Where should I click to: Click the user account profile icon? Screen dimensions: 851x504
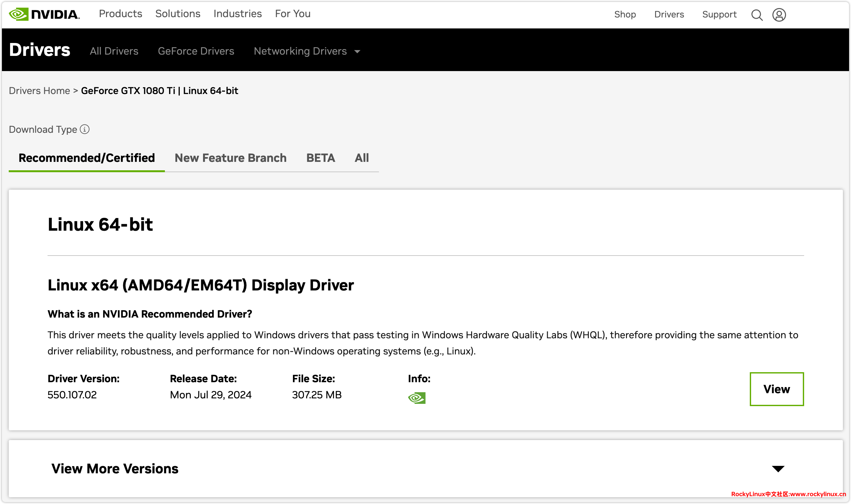point(779,15)
